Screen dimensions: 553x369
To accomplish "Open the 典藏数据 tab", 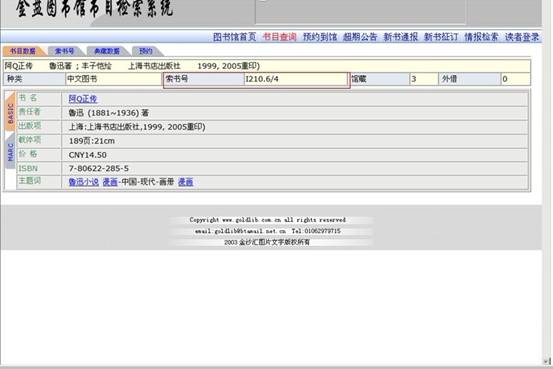I will [107, 51].
